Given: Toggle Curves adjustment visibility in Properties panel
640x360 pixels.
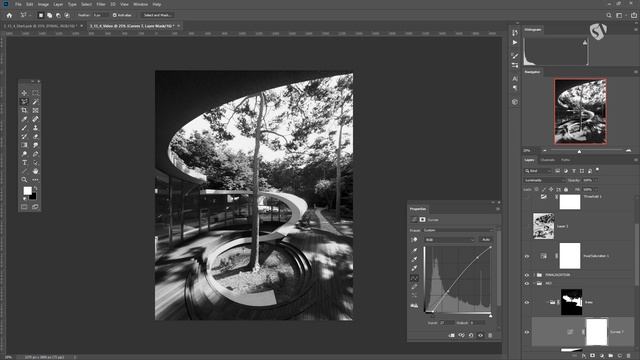Looking at the screenshot, I should [x=480, y=335].
